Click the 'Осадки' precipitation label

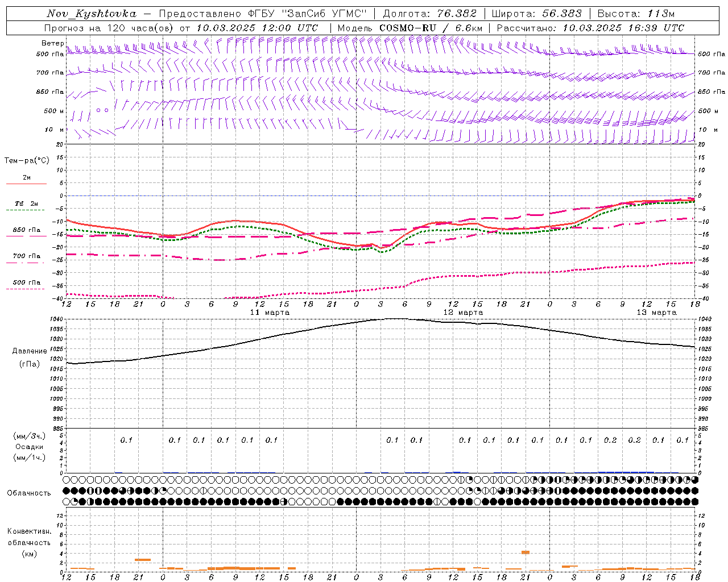[x=30, y=447]
